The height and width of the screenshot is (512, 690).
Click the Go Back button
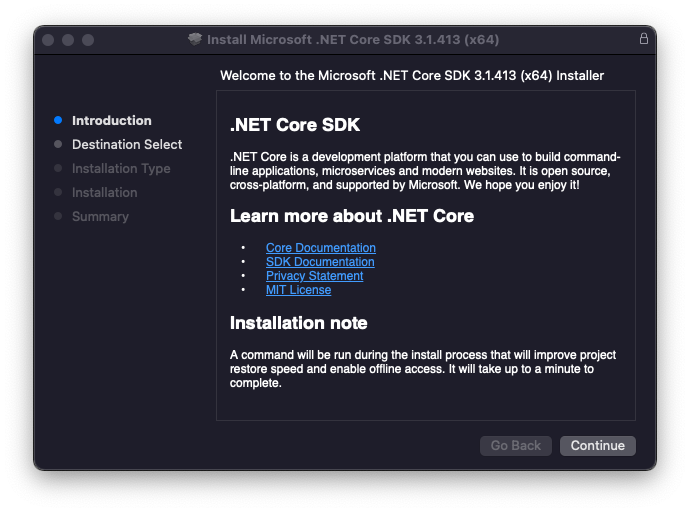coord(516,446)
